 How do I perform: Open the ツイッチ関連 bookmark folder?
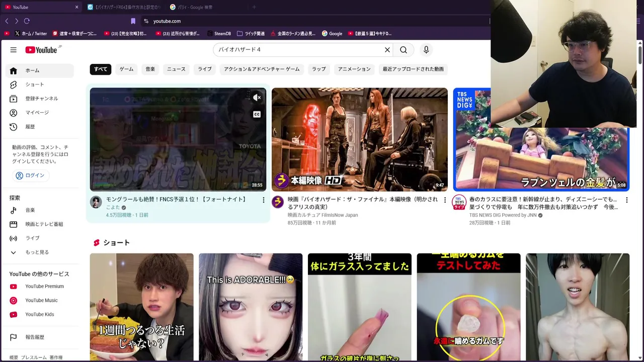coord(251,34)
